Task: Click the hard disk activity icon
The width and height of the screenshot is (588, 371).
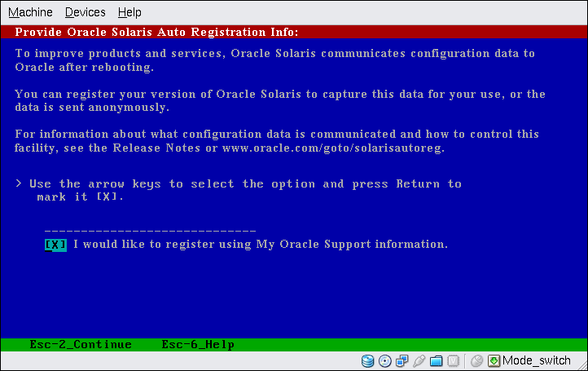Action: [x=367, y=361]
